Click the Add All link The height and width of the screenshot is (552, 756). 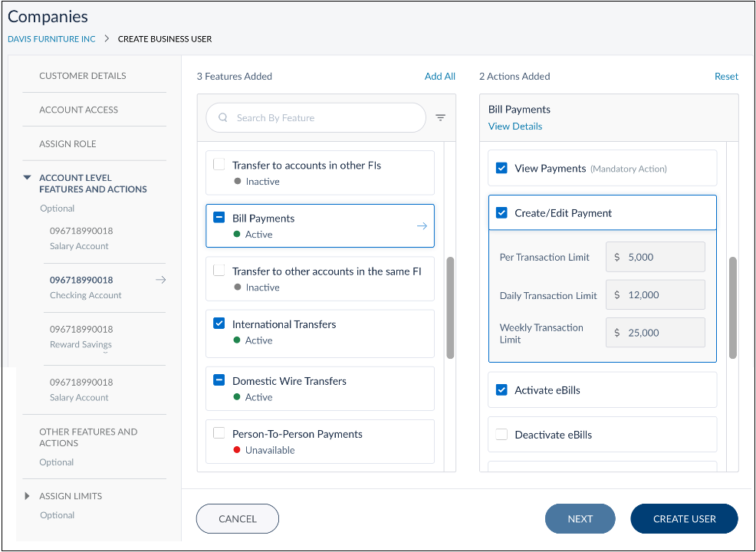pos(439,77)
